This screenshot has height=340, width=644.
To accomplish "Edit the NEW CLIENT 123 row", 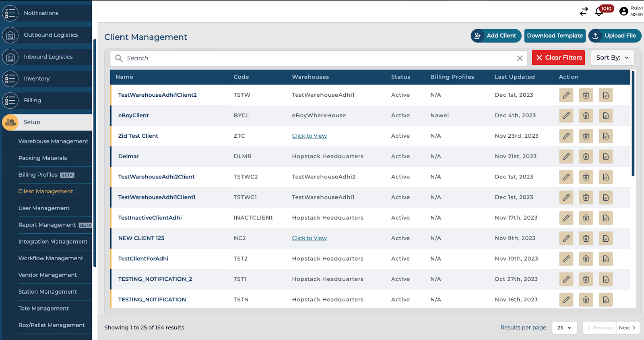I will click(566, 238).
